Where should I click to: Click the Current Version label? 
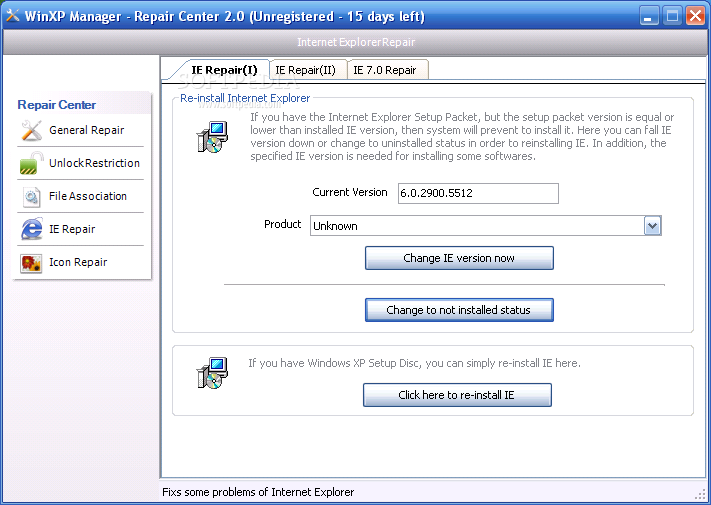coord(350,192)
